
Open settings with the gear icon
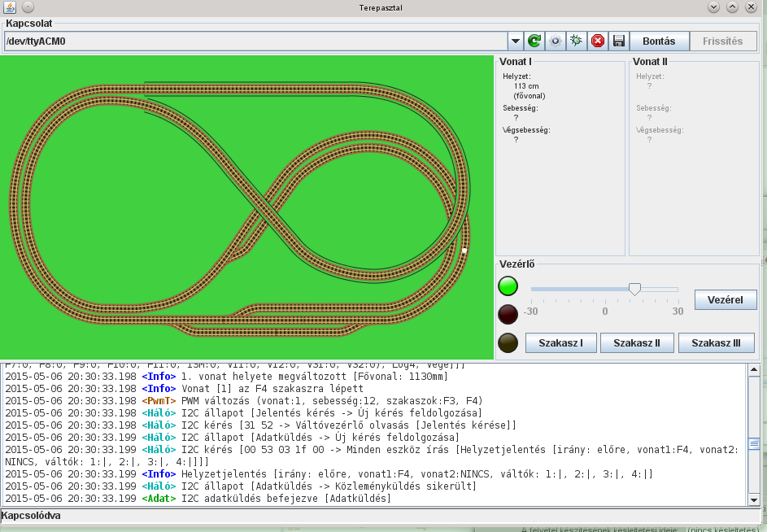pyautogui.click(x=556, y=41)
